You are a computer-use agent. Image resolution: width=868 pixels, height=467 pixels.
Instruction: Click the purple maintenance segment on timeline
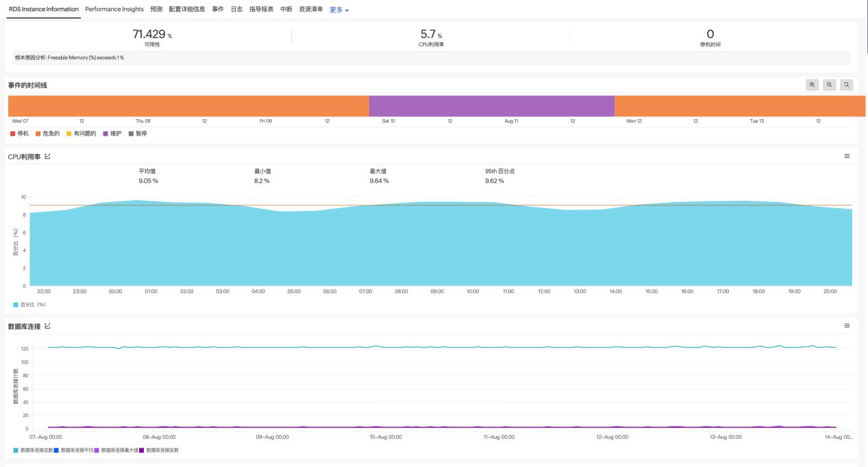click(491, 106)
